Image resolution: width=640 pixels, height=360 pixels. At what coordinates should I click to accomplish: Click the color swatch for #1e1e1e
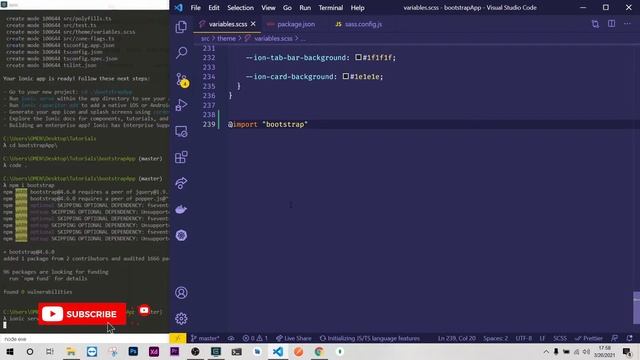[x=345, y=76]
